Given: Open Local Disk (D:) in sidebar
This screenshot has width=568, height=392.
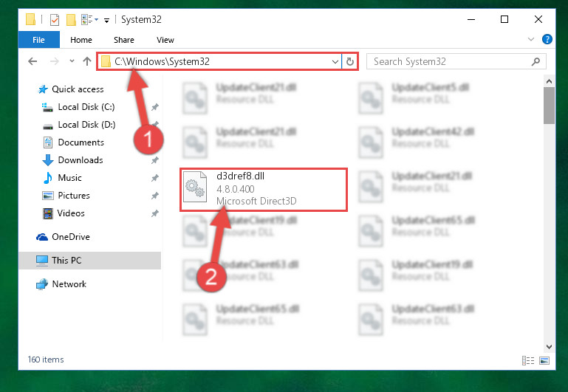Looking at the screenshot, I should [x=86, y=125].
